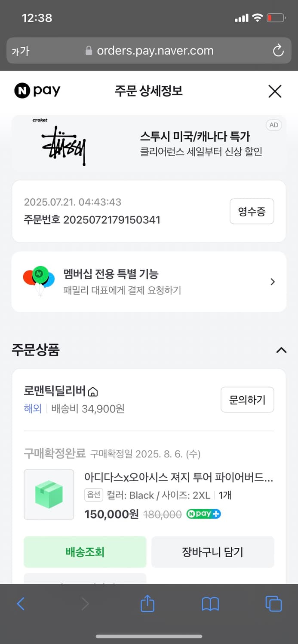
Task: Tap the product package thumbnail image
Action: tap(49, 495)
